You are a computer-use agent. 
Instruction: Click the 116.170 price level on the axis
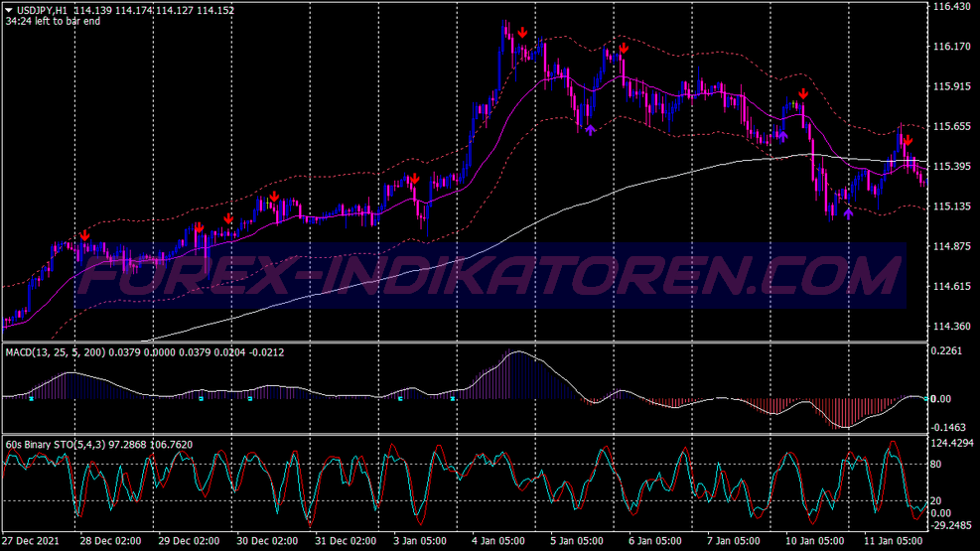click(951, 47)
